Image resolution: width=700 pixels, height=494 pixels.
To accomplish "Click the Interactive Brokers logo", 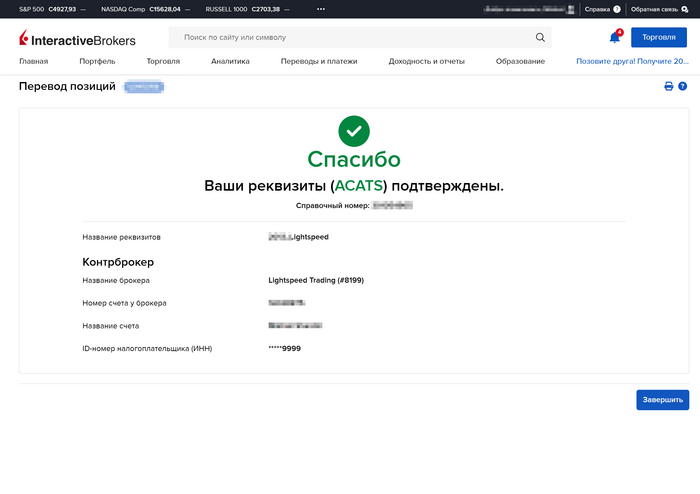I will tap(77, 38).
